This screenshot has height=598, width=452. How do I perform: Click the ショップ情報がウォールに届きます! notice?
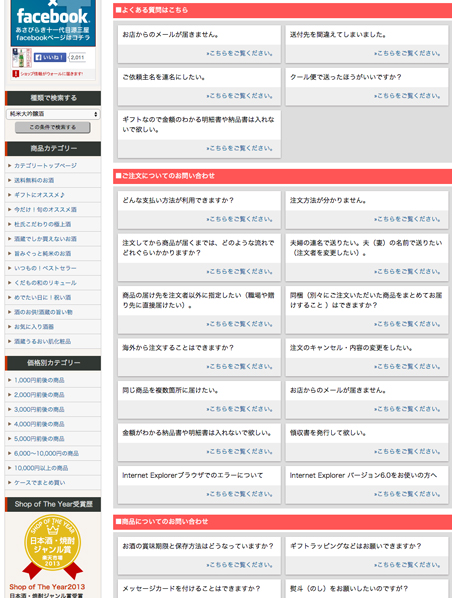pyautogui.click(x=51, y=74)
